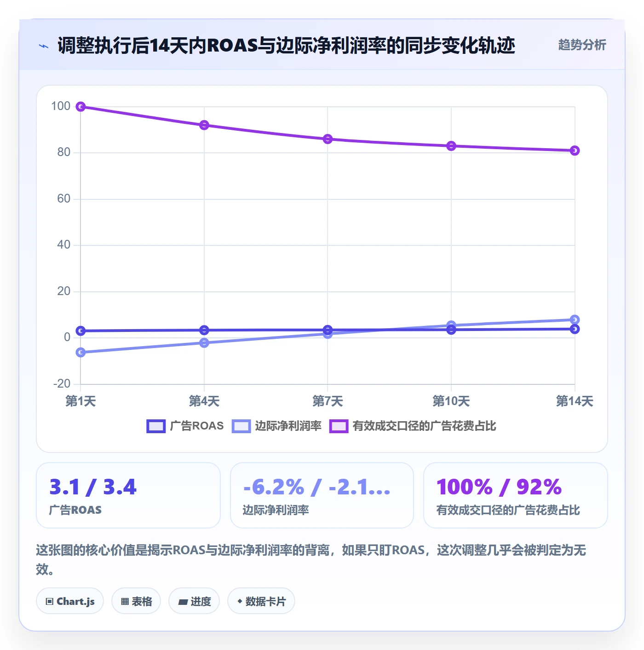Click the purple data point at 第7天
This screenshot has width=644, height=650.
click(x=328, y=139)
